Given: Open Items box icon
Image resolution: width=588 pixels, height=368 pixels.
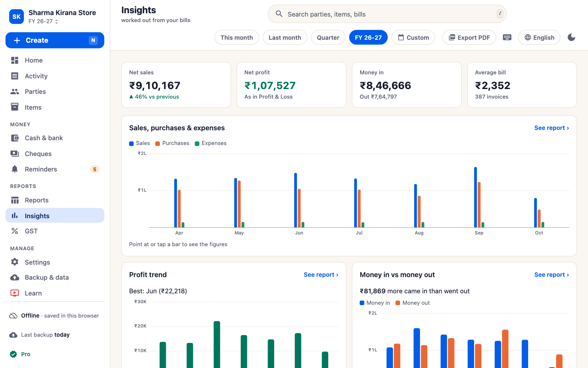Looking at the screenshot, I should point(15,107).
